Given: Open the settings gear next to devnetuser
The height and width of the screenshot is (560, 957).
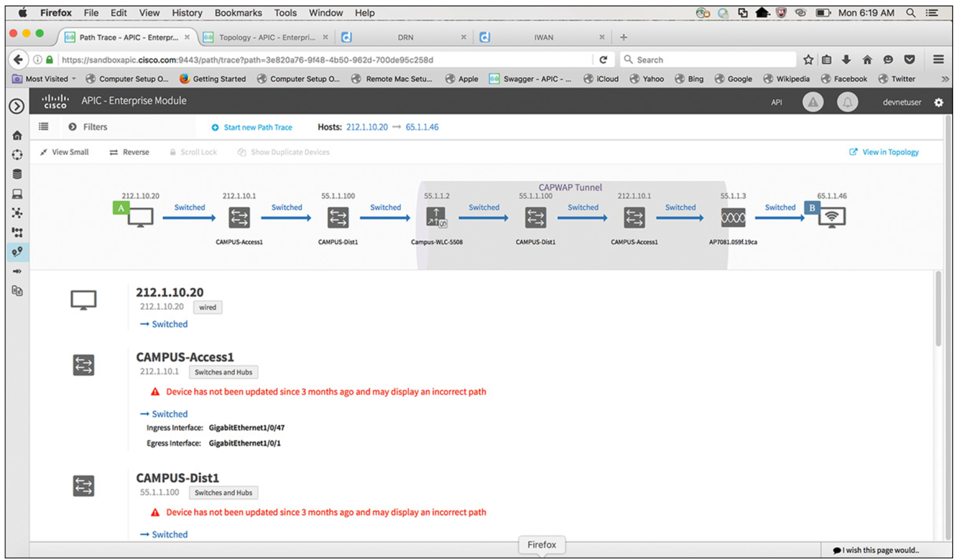Looking at the screenshot, I should [x=939, y=103].
